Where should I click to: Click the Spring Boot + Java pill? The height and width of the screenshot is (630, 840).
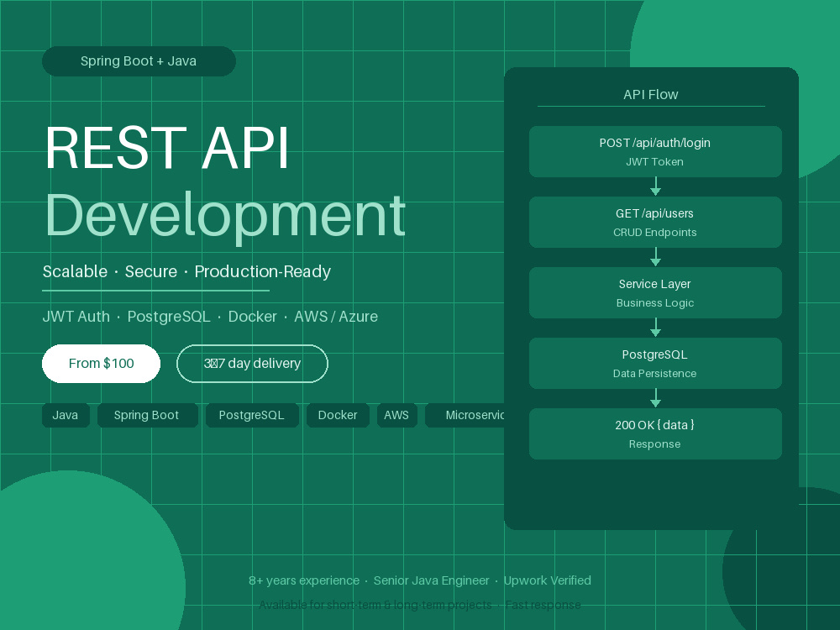(x=139, y=61)
